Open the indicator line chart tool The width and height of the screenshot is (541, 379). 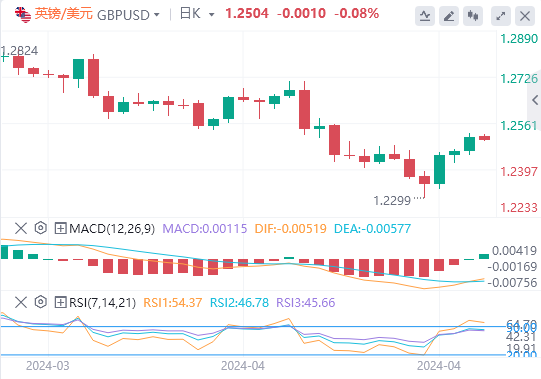coord(425,16)
